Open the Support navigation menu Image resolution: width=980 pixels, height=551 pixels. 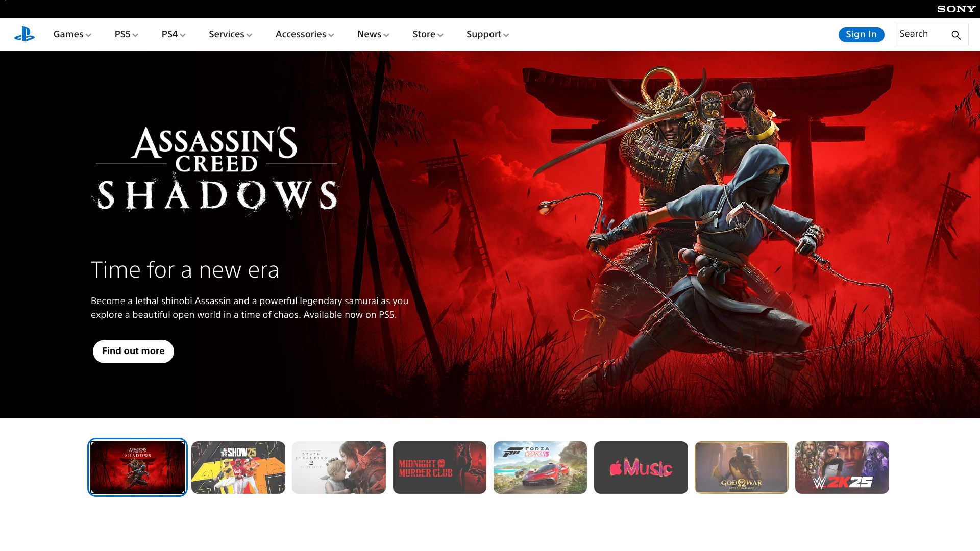click(487, 34)
